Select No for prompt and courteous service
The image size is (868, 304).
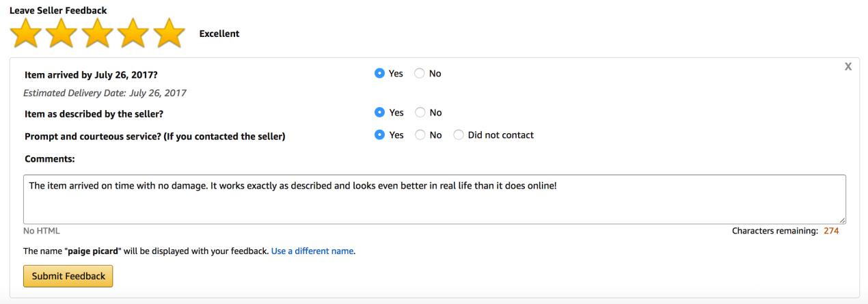point(420,135)
